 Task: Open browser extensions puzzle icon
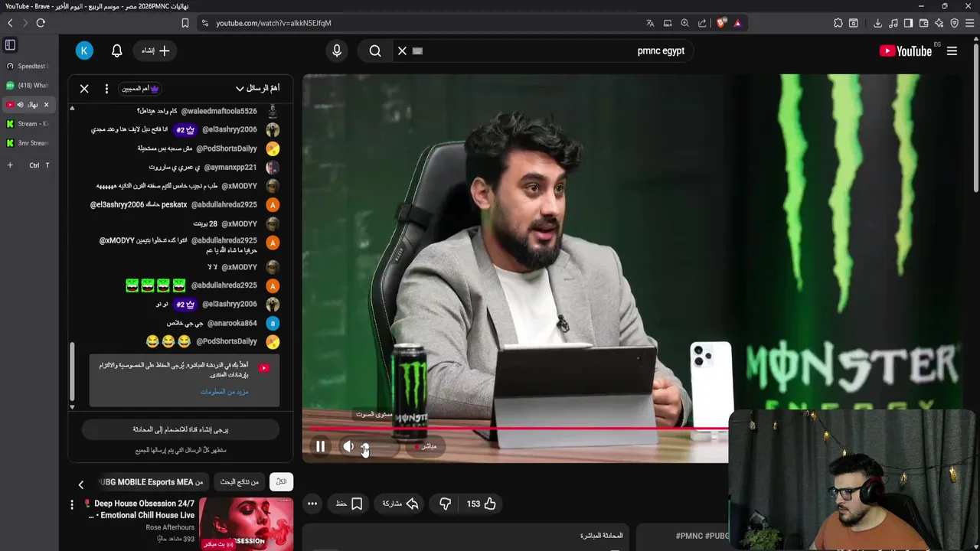[838, 23]
